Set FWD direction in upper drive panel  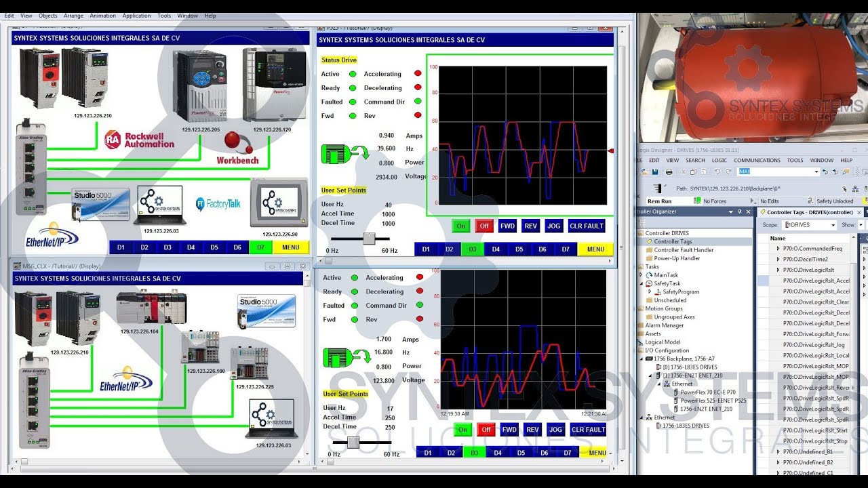coord(507,226)
